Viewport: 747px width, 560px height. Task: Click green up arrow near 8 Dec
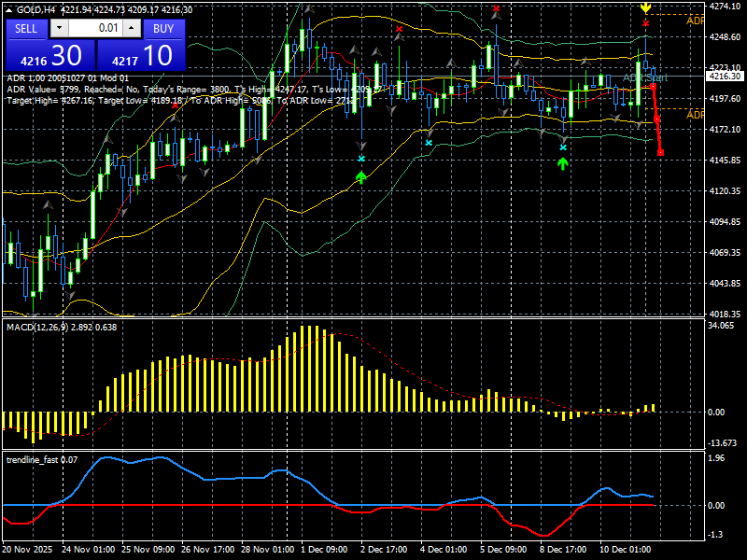click(563, 164)
